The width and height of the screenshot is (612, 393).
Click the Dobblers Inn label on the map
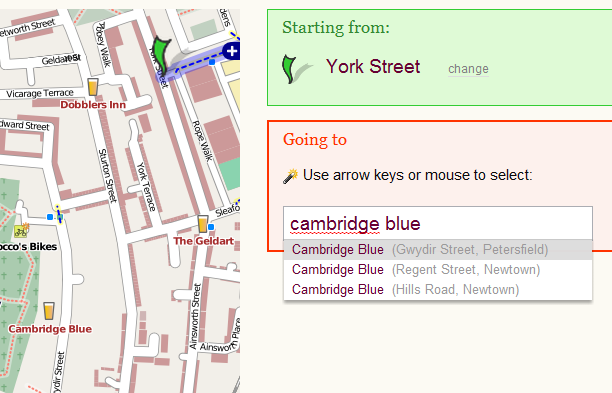coord(93,105)
